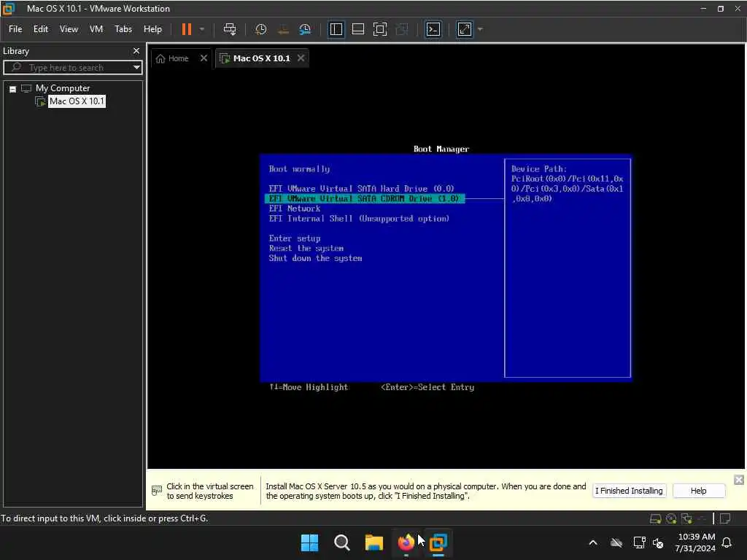Click the keyboard icon in hint bar
747x560 pixels.
coord(157,491)
